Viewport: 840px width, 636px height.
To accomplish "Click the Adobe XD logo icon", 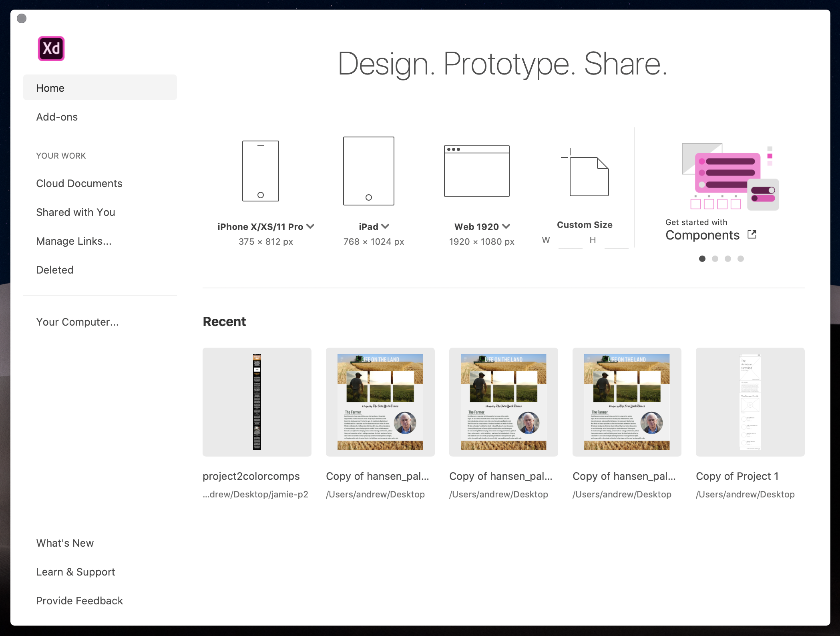I will click(51, 48).
